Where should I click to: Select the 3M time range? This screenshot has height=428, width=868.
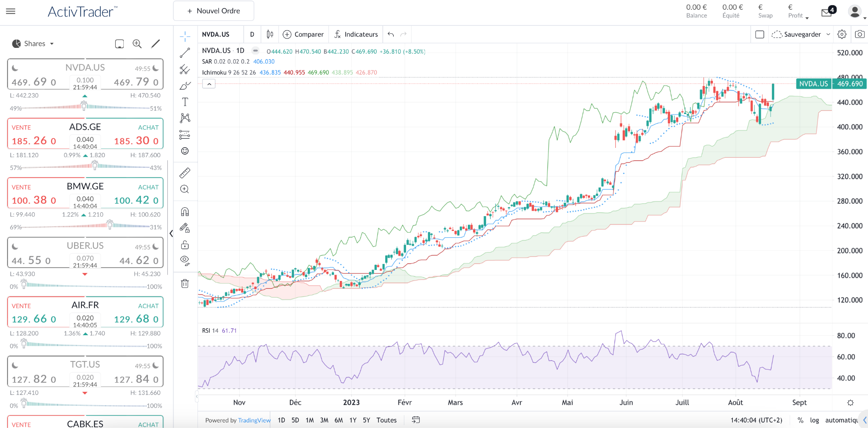[x=324, y=420]
